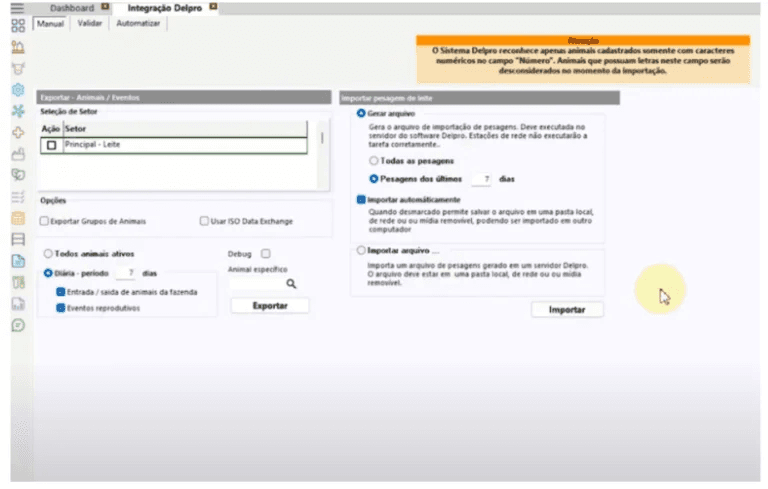Screen dimensions: 768x489
Task: Select the Gerar arquivo radio button
Action: coord(361,114)
